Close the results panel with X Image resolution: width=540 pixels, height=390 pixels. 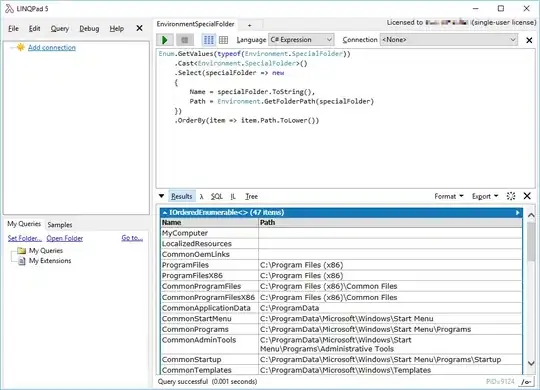coord(527,196)
